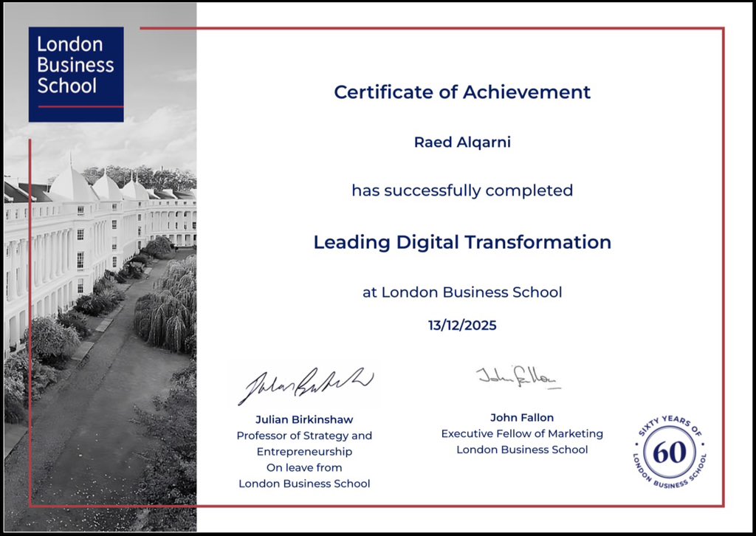Image resolution: width=756 pixels, height=536 pixels.
Task: Click the line "On leave from"
Action: tap(304, 467)
